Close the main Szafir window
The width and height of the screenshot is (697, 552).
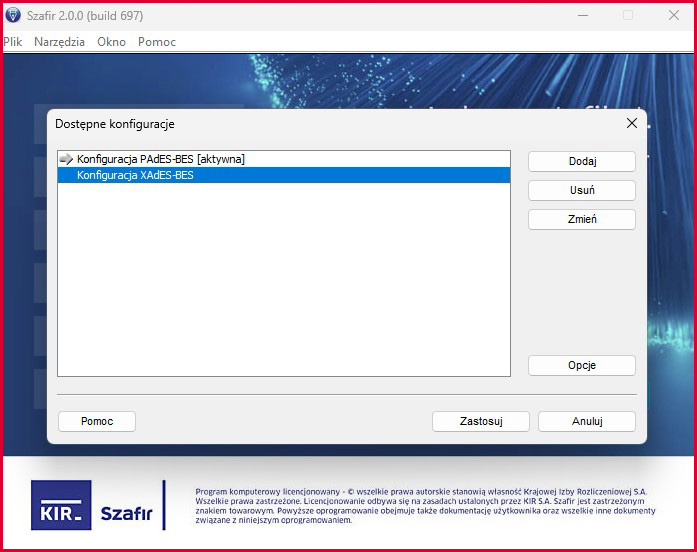tap(673, 16)
